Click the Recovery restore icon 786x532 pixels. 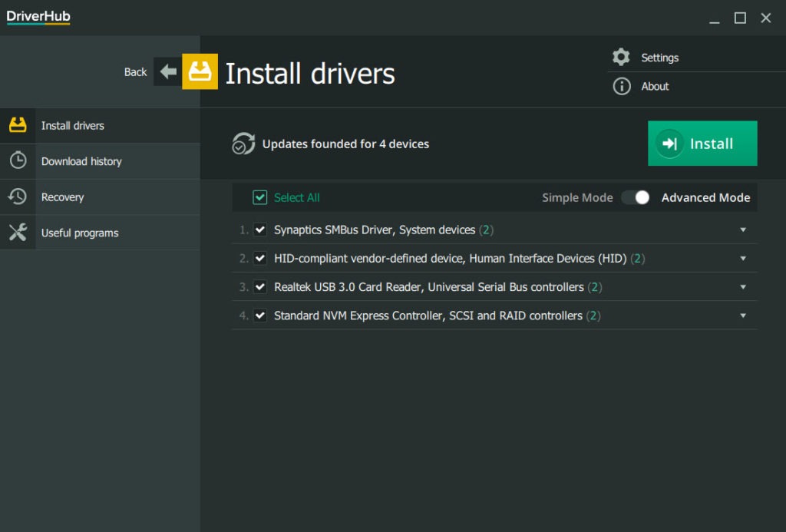[18, 197]
